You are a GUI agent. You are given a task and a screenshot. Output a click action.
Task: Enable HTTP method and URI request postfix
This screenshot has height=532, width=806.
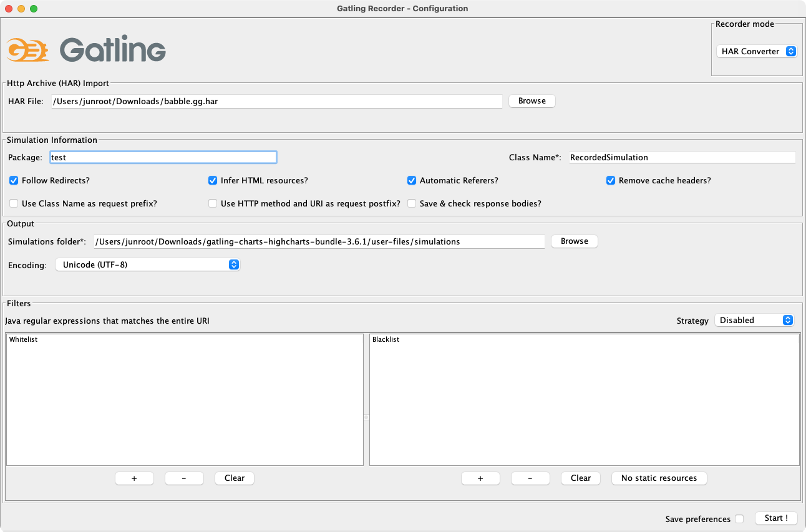coord(213,204)
